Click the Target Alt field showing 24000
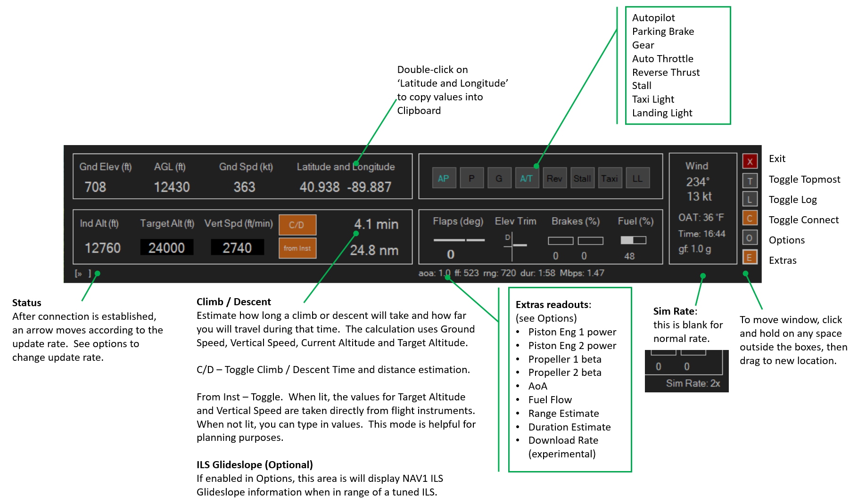 pyautogui.click(x=167, y=248)
